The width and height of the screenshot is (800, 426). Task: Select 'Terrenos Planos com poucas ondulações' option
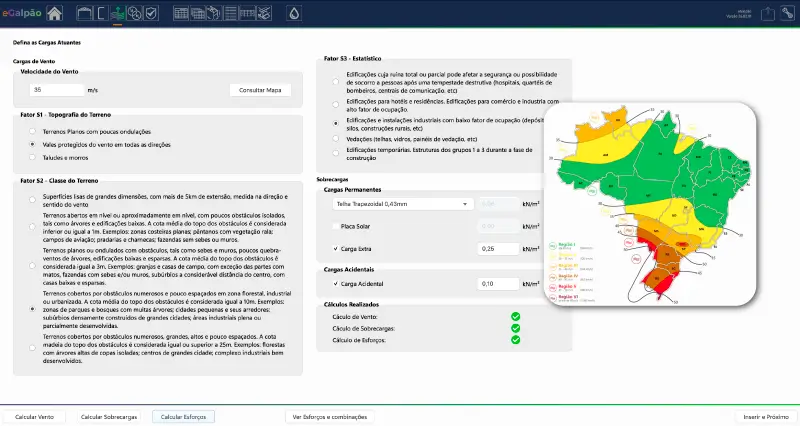(33, 132)
